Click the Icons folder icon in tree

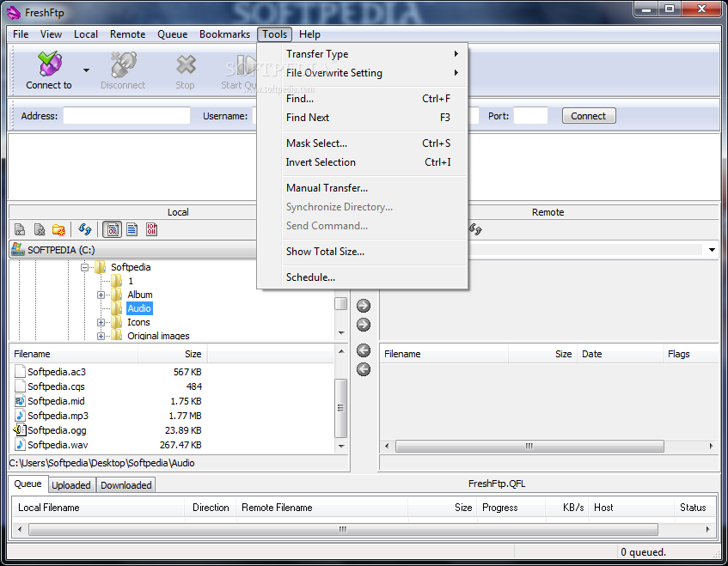pyautogui.click(x=117, y=322)
